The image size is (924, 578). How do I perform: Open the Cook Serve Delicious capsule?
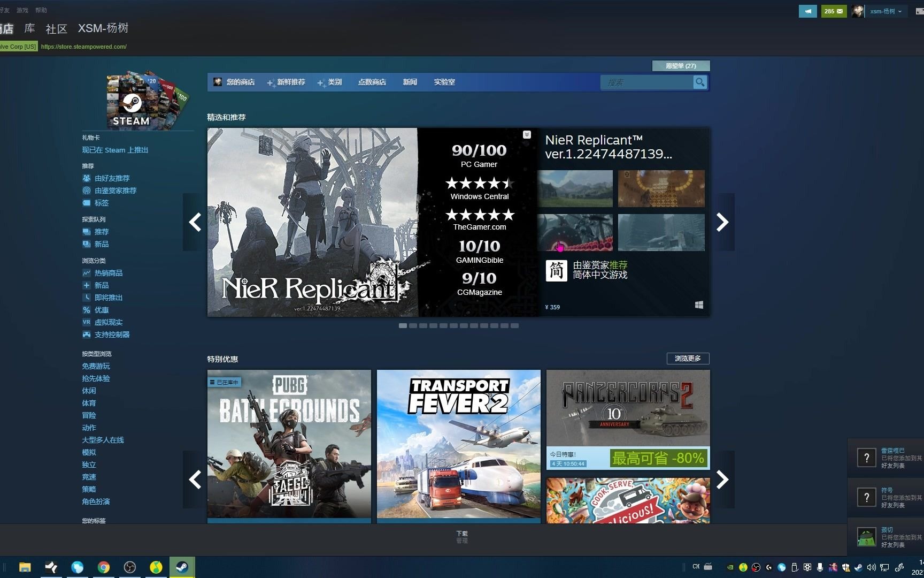click(x=628, y=501)
